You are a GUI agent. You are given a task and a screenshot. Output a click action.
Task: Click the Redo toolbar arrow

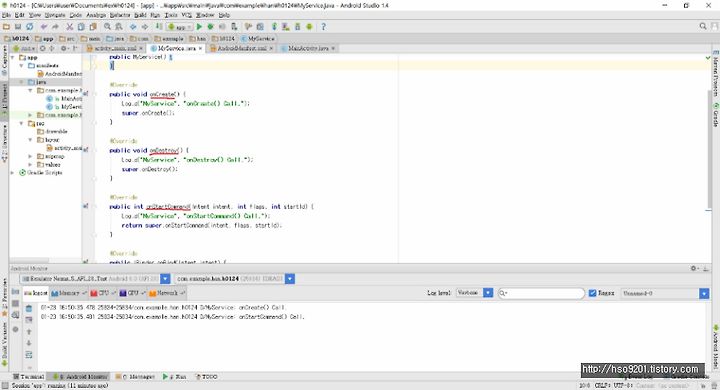coord(55,27)
